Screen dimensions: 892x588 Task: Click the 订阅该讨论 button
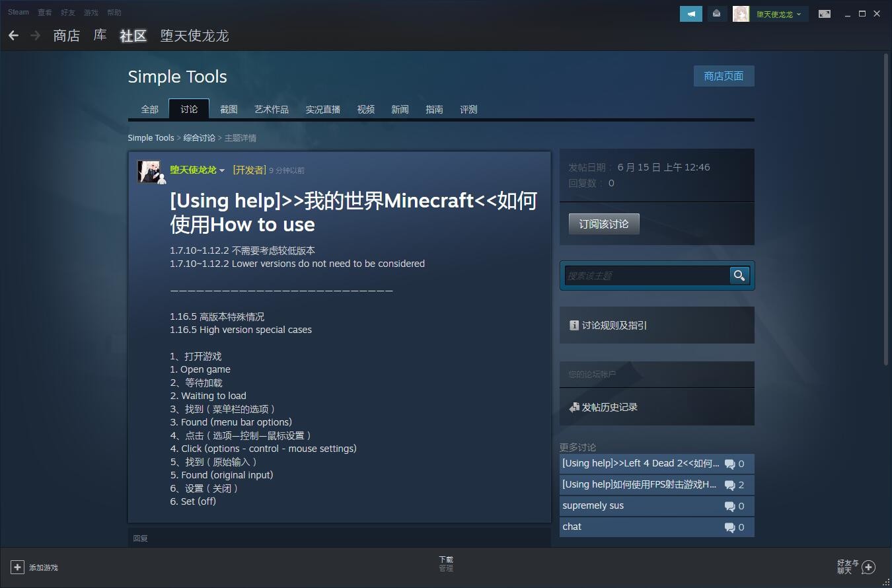click(x=604, y=224)
